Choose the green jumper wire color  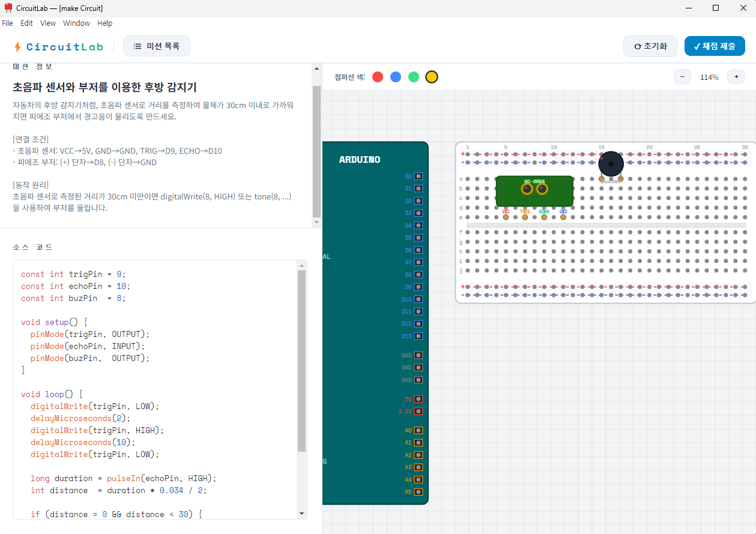point(414,77)
